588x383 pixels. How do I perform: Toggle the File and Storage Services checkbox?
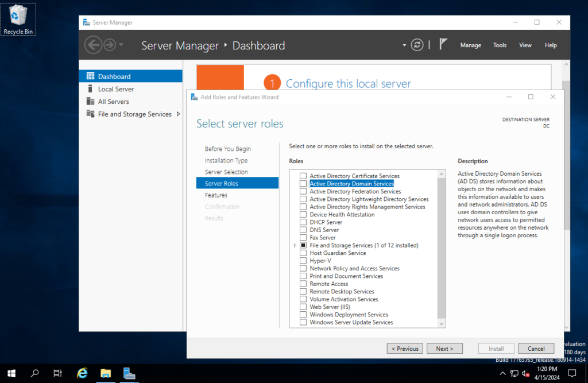tap(303, 245)
